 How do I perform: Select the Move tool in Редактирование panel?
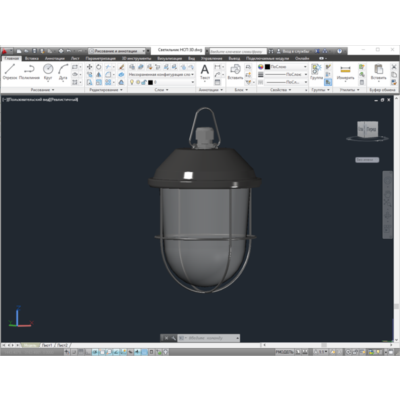pyautogui.click(x=89, y=67)
